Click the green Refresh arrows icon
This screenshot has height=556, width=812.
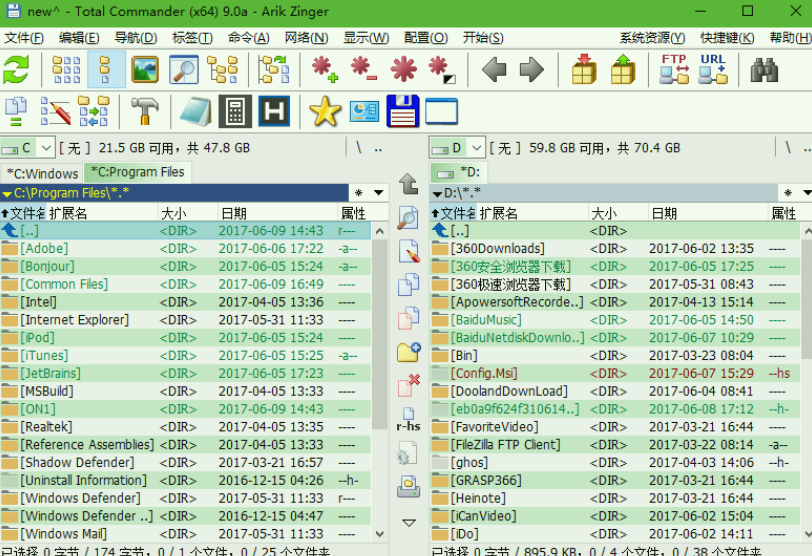[x=17, y=70]
